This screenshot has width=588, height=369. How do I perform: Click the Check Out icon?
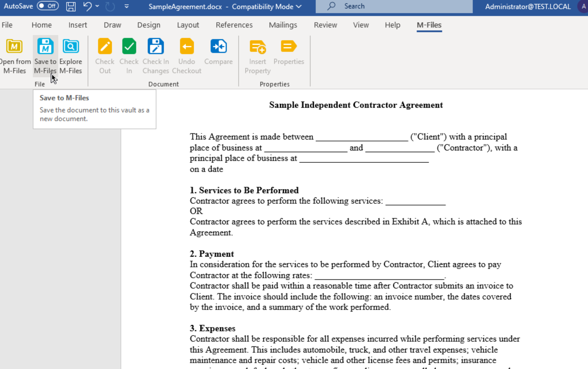[105, 46]
